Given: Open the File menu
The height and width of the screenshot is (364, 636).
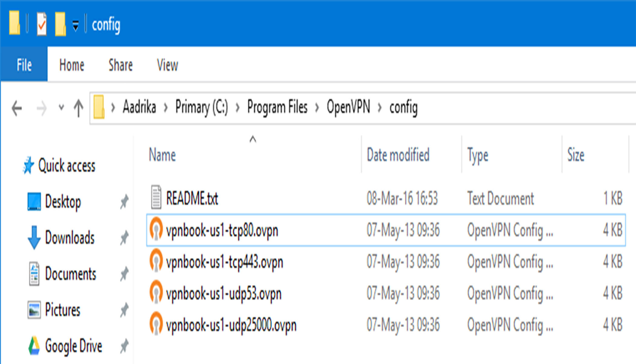Looking at the screenshot, I should (x=24, y=65).
